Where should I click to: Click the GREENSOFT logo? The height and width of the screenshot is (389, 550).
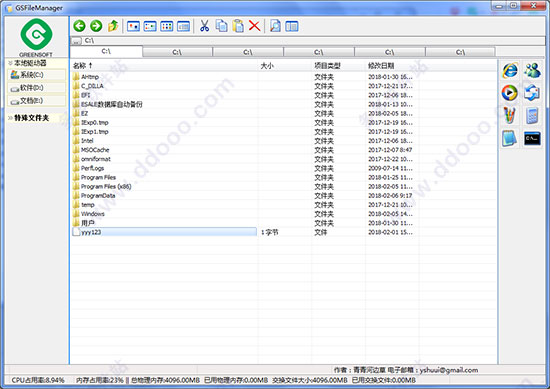coord(36,37)
